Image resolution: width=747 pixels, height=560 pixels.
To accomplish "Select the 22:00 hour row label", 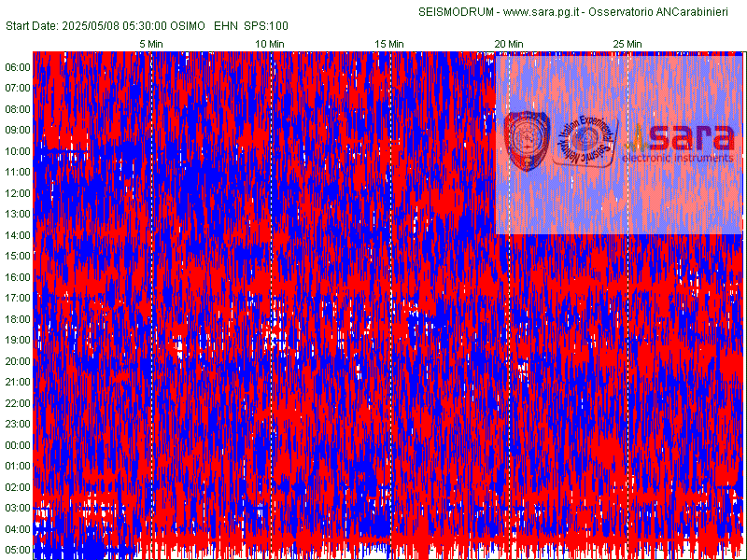I will pyautogui.click(x=18, y=403).
